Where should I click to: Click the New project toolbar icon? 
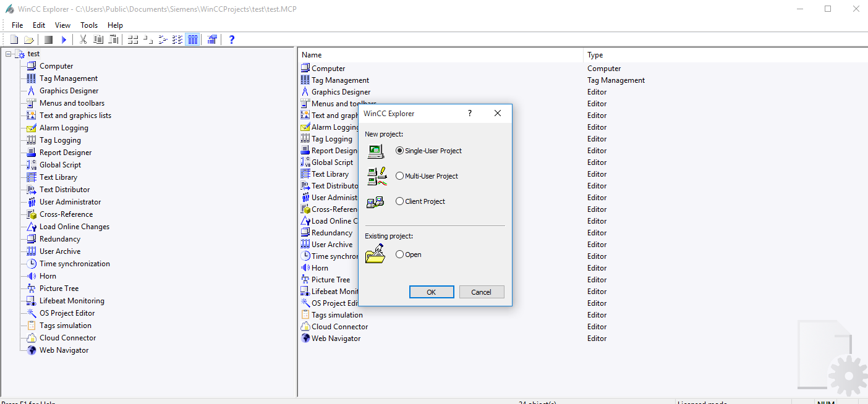(14, 40)
